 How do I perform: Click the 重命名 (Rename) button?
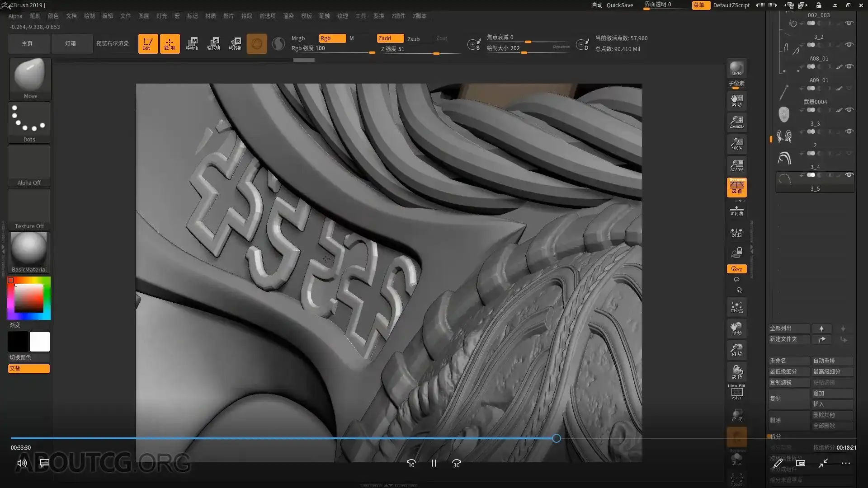[x=788, y=361]
